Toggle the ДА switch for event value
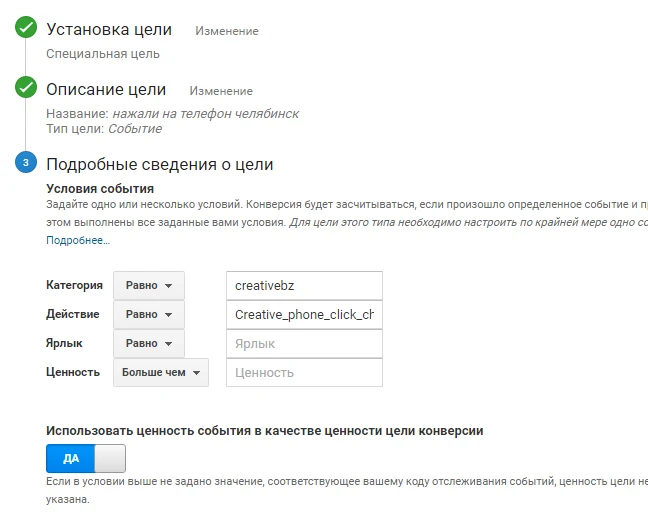 click(x=86, y=458)
